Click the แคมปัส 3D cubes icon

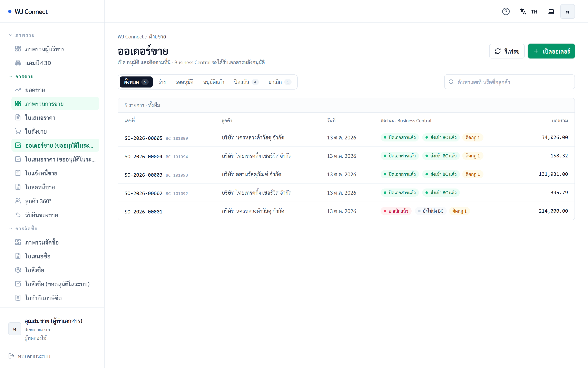18,63
